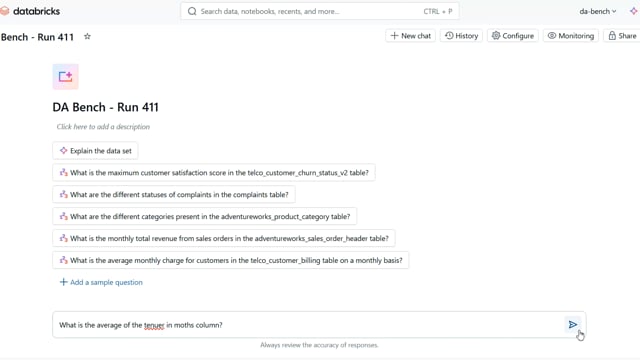Click the search magnifier icon
The image size is (640, 360).
click(x=192, y=11)
